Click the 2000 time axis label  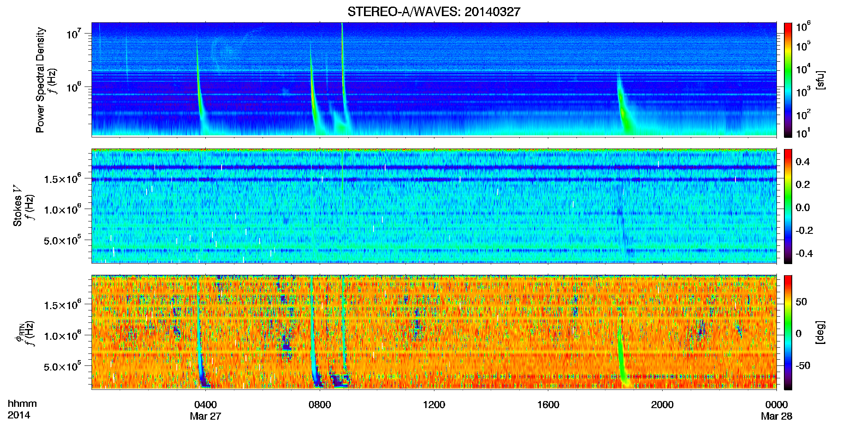[x=662, y=404]
